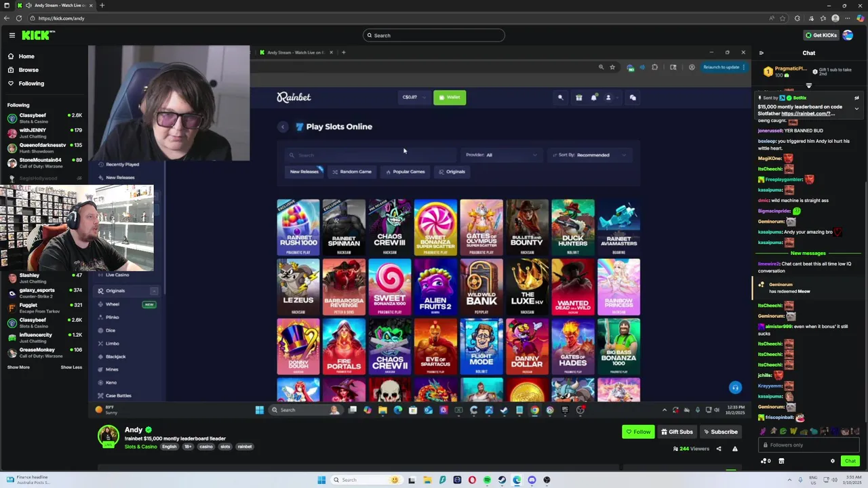The width and height of the screenshot is (868, 488).
Task: Open the Kicks balance icon below chat
Action: click(766, 461)
